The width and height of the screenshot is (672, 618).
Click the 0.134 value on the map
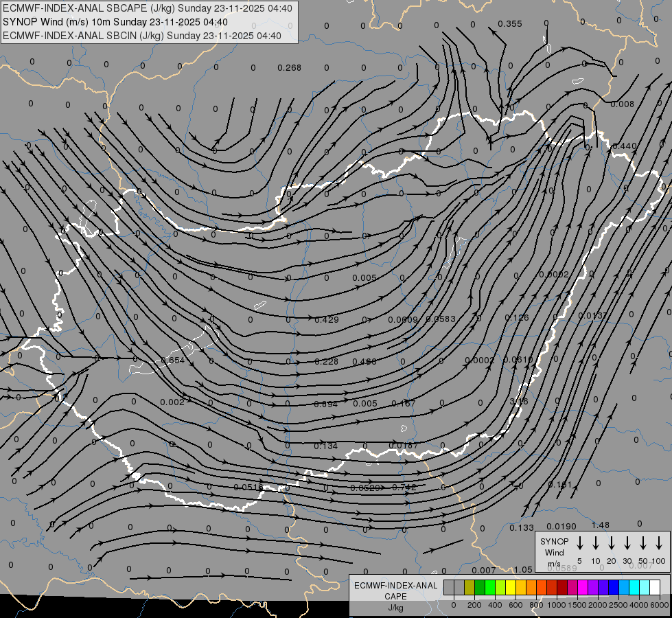coord(326,446)
